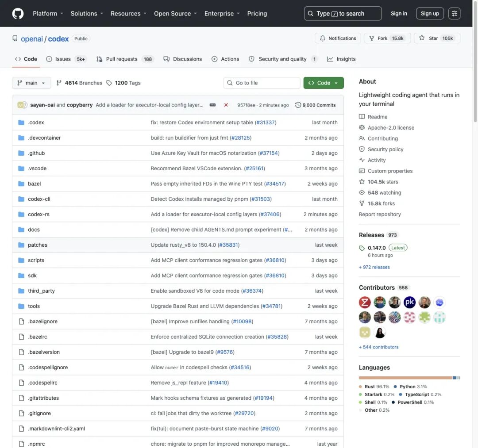Click the Rust languages bar segment

405,378
